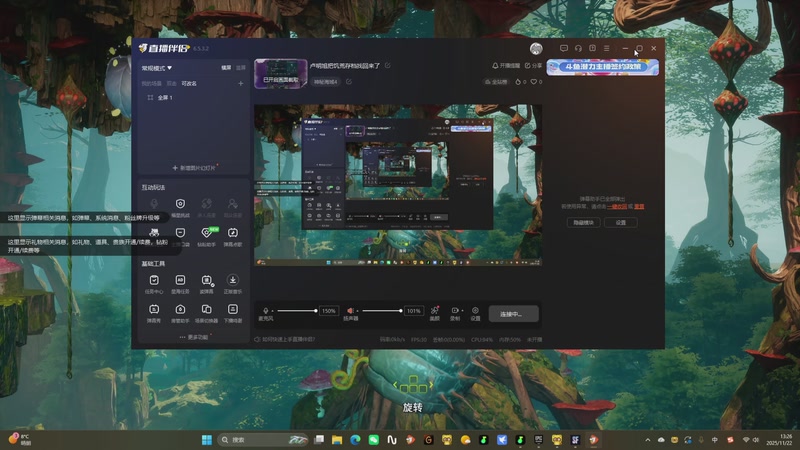Select the 全屏 1 source row

194,97
